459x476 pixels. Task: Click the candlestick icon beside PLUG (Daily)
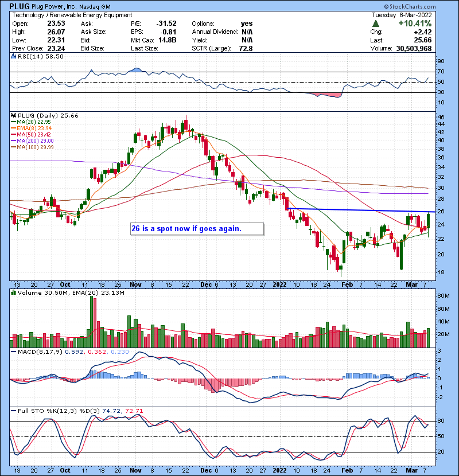tap(13, 115)
